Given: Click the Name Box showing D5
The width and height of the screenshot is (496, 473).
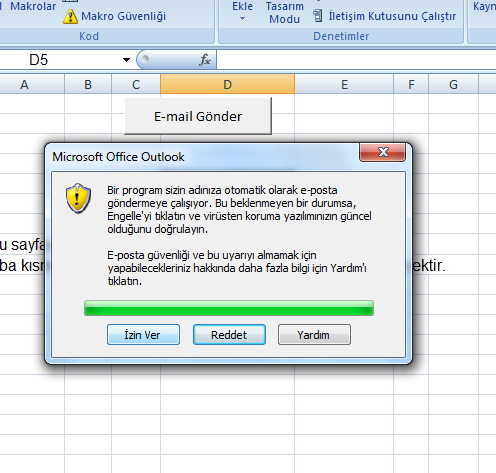Looking at the screenshot, I should [60, 60].
